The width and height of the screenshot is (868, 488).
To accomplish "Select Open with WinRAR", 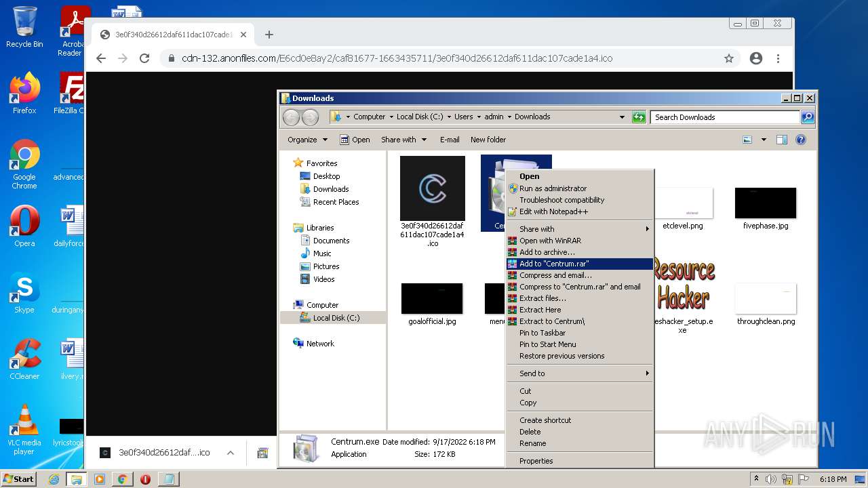I will (580, 241).
